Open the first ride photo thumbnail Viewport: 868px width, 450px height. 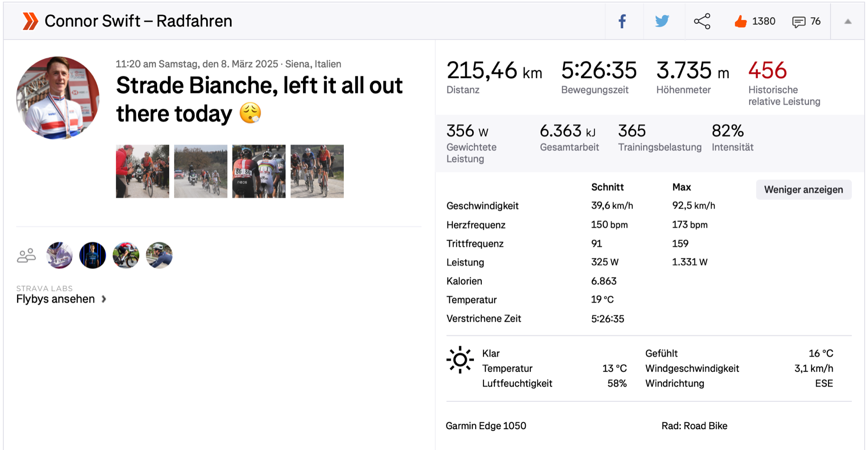142,171
